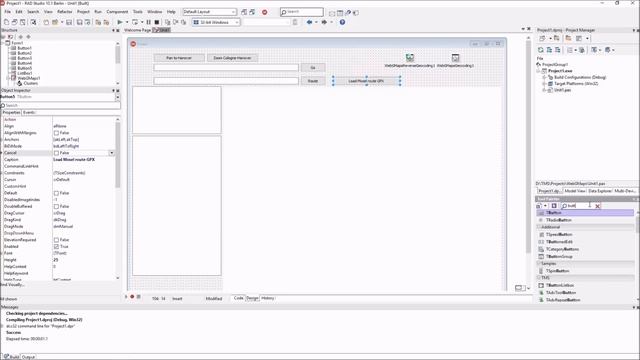This screenshot has width=640, height=360.
Task: Click the save desktop layout icon
Action: [x=244, y=12]
